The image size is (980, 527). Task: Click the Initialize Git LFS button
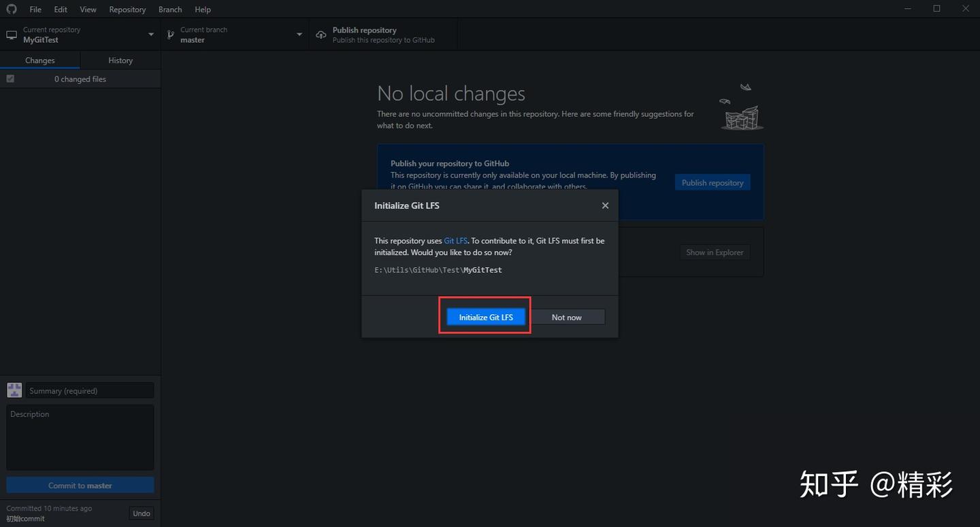486,317
